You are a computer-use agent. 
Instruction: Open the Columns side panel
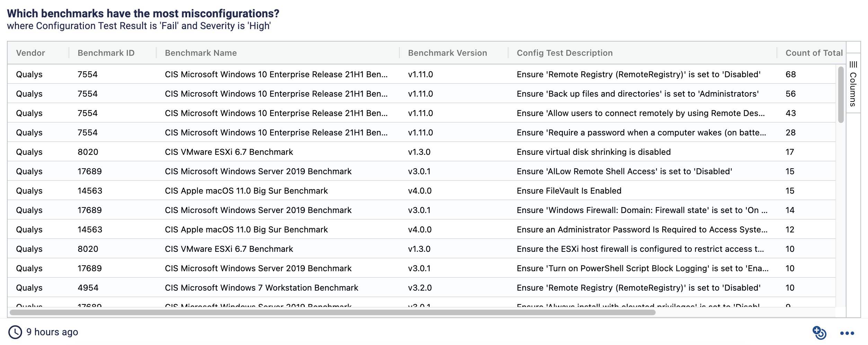pyautogui.click(x=853, y=83)
